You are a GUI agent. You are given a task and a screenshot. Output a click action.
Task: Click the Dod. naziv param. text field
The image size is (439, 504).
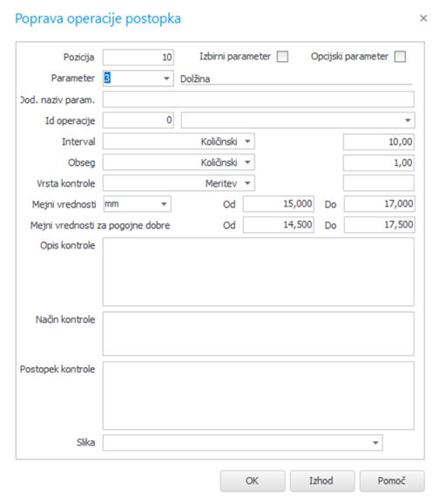click(x=258, y=99)
